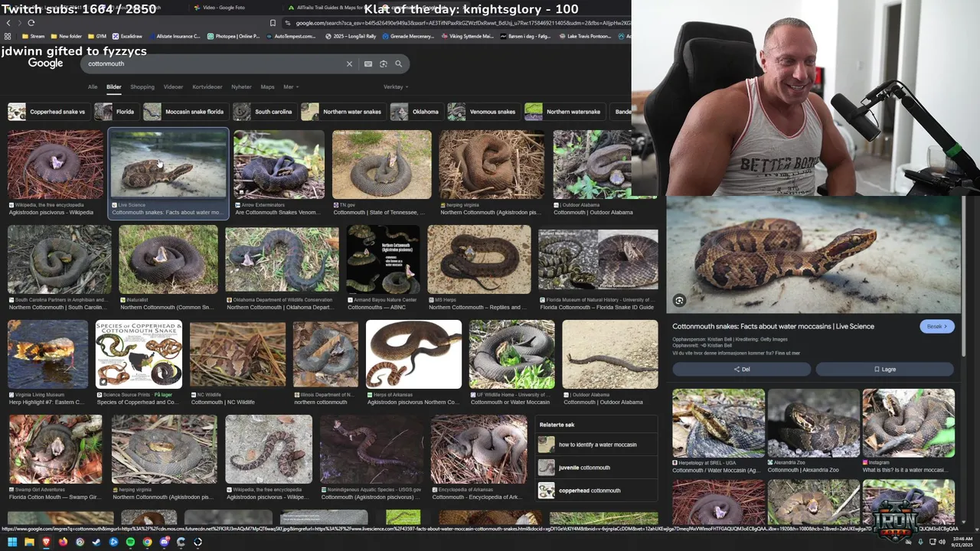Click the cottonmouth search input field
The height and width of the screenshot is (551, 980).
pyautogui.click(x=214, y=64)
